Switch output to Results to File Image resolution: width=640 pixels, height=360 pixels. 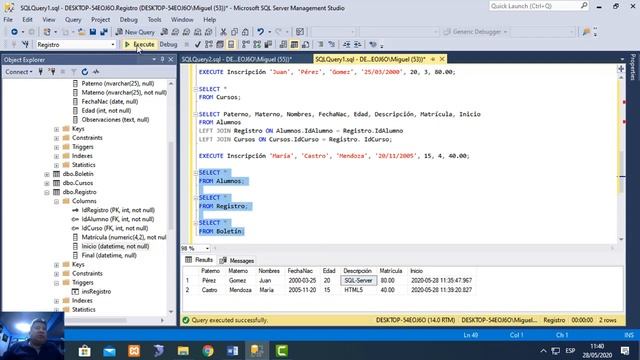tap(305, 44)
